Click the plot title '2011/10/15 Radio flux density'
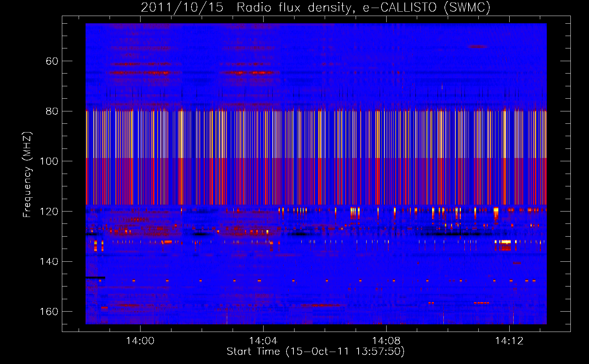The image size is (589, 364). point(248,8)
